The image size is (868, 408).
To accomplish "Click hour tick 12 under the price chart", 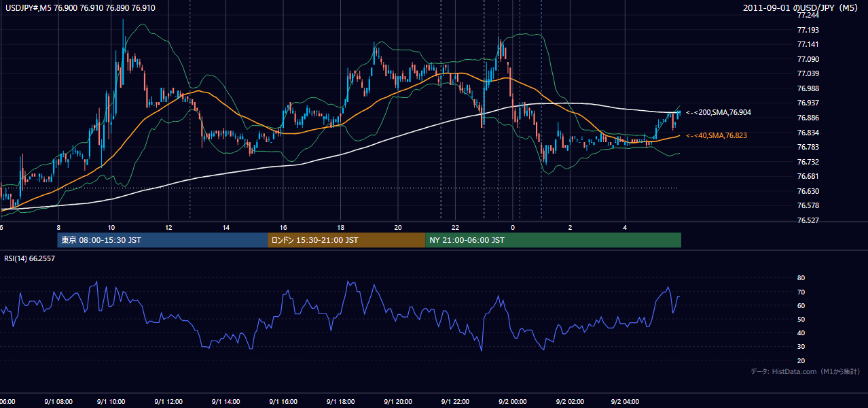I will click(168, 228).
